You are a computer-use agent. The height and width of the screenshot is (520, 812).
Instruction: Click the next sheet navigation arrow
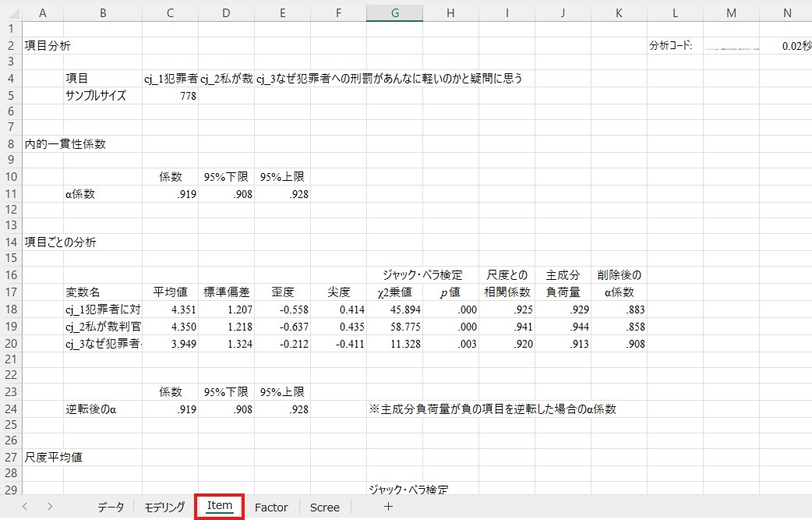click(50, 507)
